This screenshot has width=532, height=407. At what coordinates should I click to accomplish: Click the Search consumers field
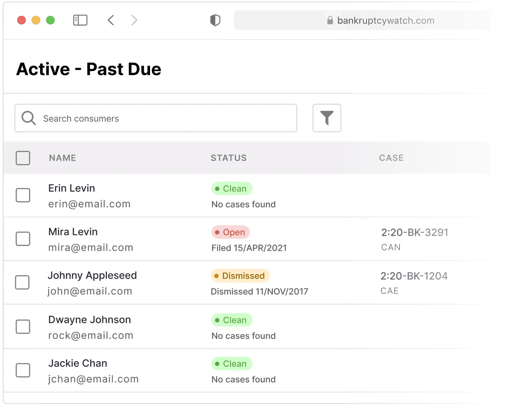tap(166, 118)
